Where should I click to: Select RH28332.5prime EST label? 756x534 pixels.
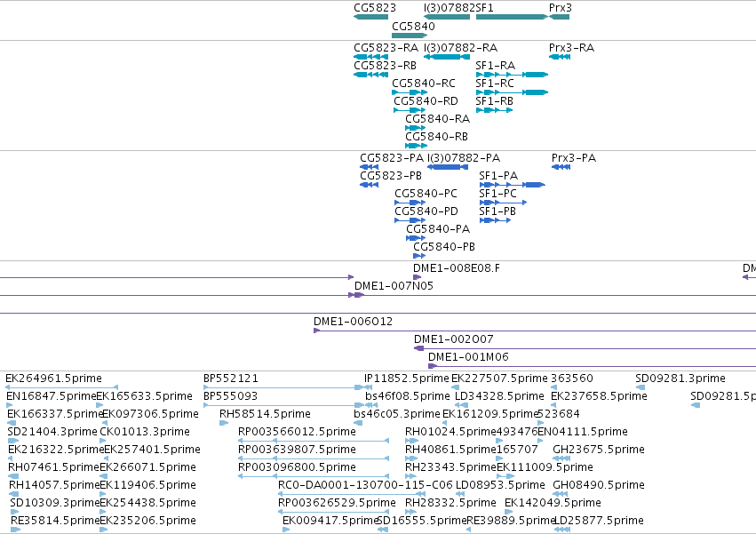(x=450, y=503)
